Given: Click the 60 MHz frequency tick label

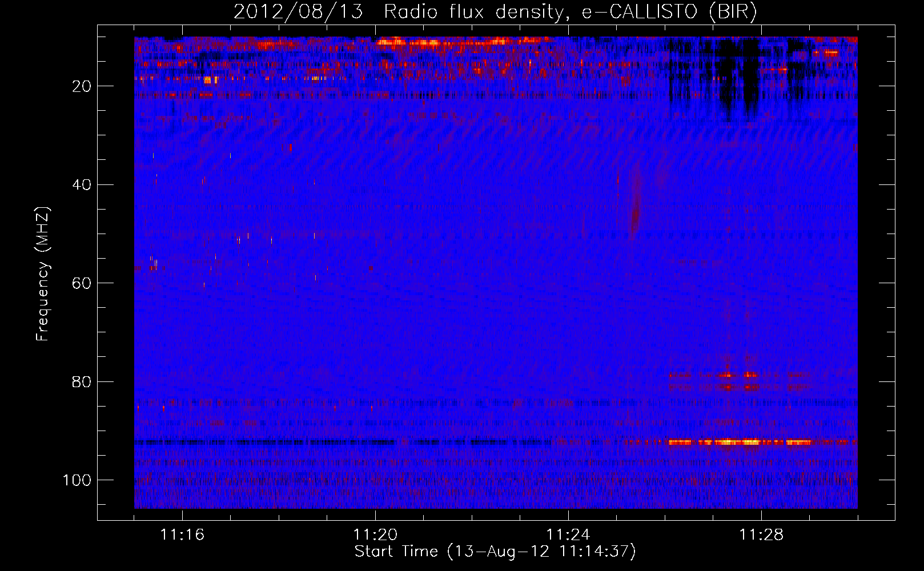Looking at the screenshot, I should tap(82, 283).
